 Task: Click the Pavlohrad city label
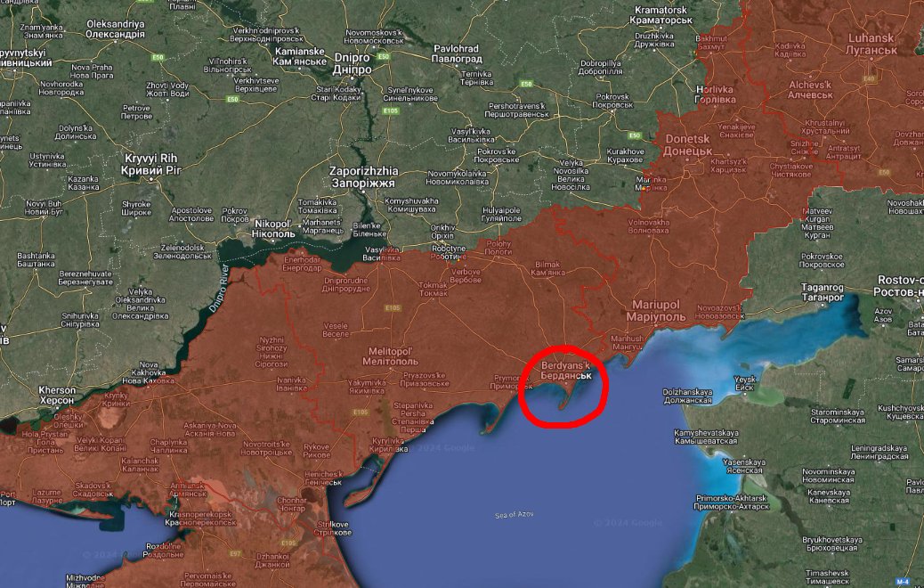(x=456, y=53)
